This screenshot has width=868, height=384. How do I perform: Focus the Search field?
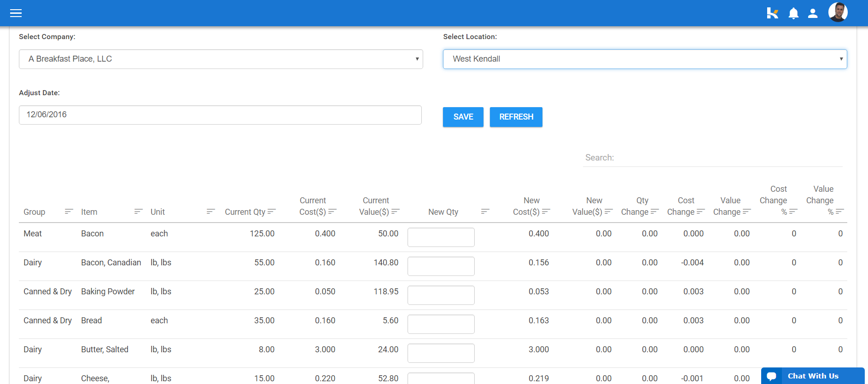[x=713, y=158]
